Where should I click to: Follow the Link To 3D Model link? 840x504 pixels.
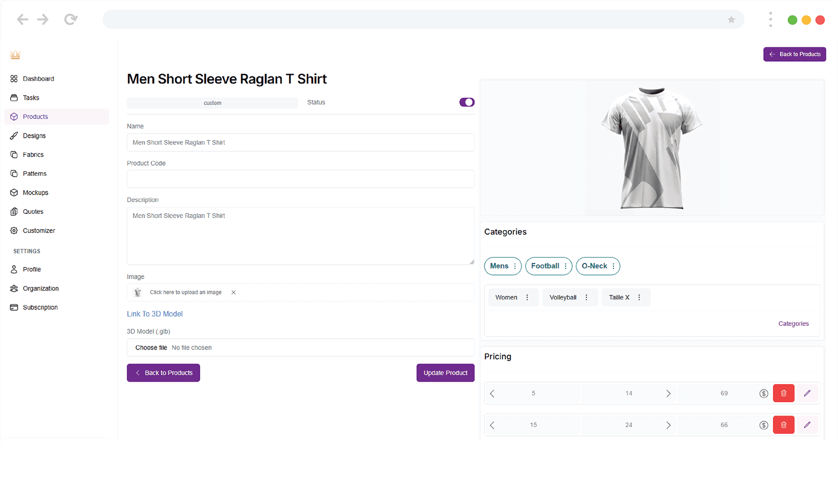[x=154, y=314]
